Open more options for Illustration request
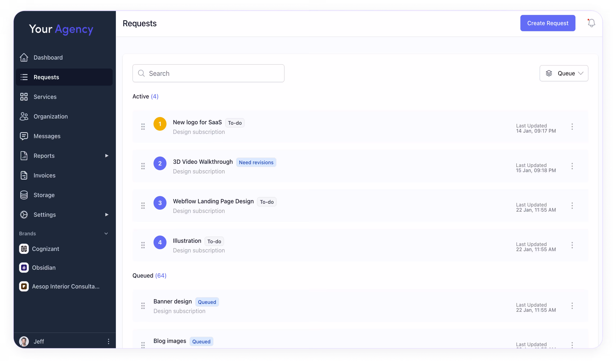Screen dimensions: 616x364 pyautogui.click(x=572, y=245)
